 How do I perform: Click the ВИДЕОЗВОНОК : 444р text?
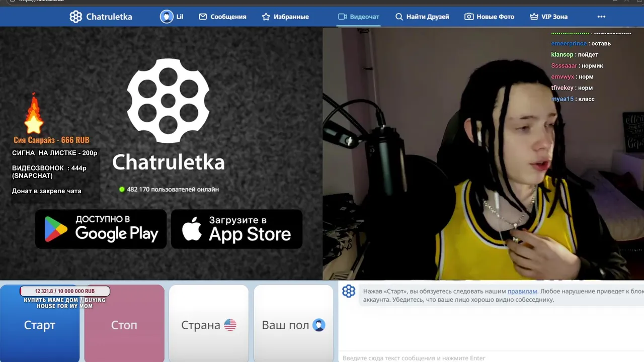click(49, 168)
